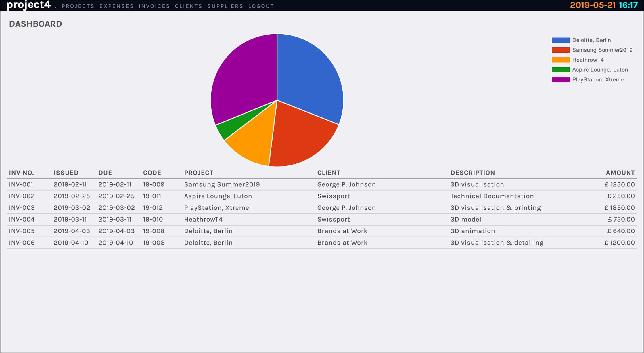Click project cell 'Samsung Summer2019' in table

pos(222,185)
